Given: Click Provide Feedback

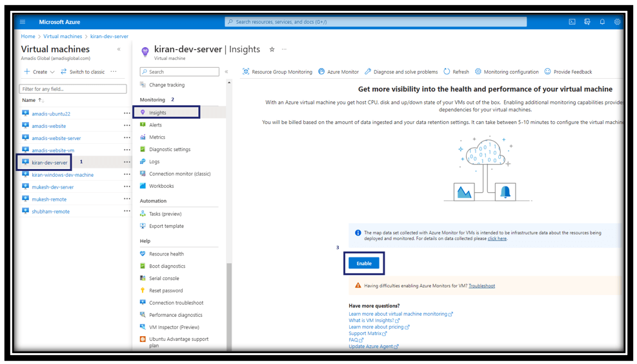Looking at the screenshot, I should pos(568,72).
